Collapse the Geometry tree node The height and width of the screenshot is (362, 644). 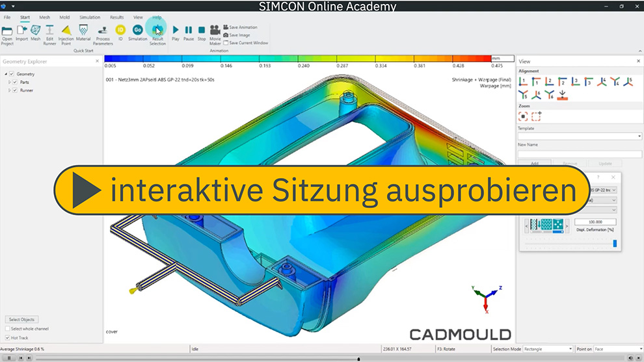[6, 74]
